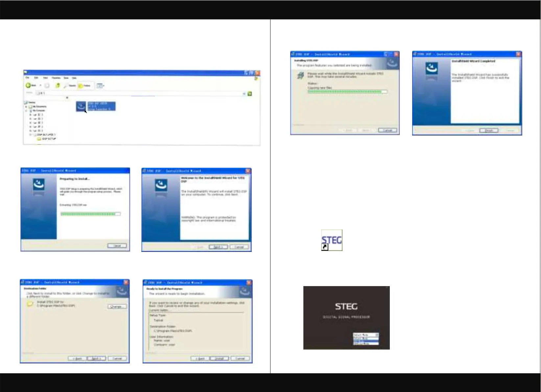
Task: Cancel the Preparing to Install dialog
Action: [x=117, y=246]
